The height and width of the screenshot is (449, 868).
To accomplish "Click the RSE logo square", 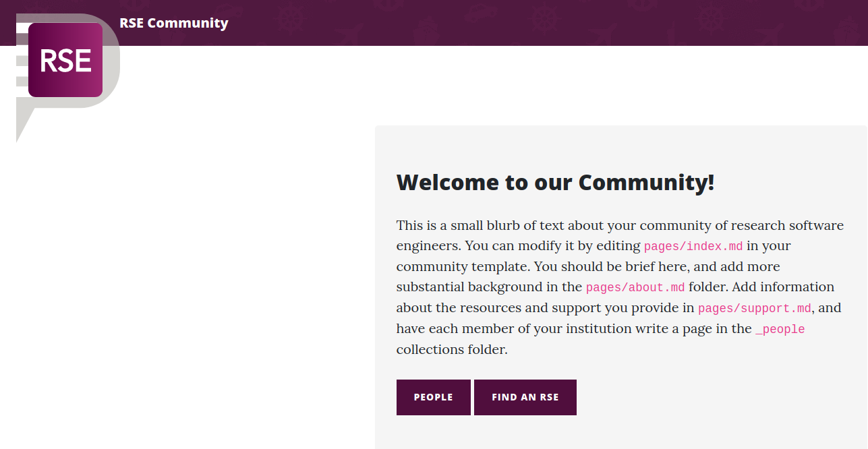I will click(65, 60).
